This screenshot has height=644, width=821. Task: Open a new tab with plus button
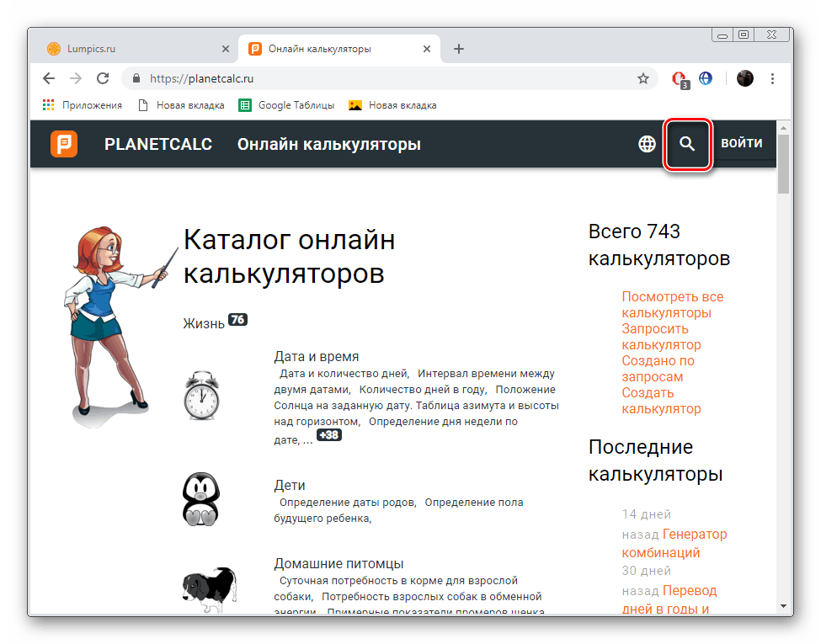[x=459, y=49]
